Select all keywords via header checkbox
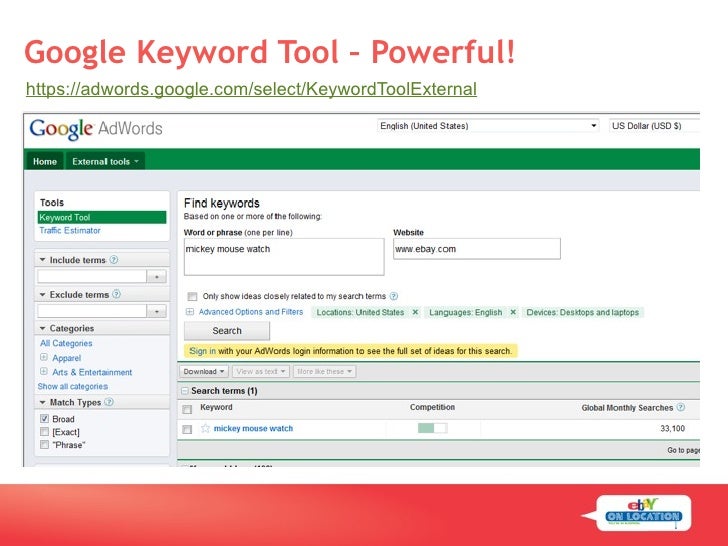Viewport: 728px width, 546px height. [x=187, y=409]
